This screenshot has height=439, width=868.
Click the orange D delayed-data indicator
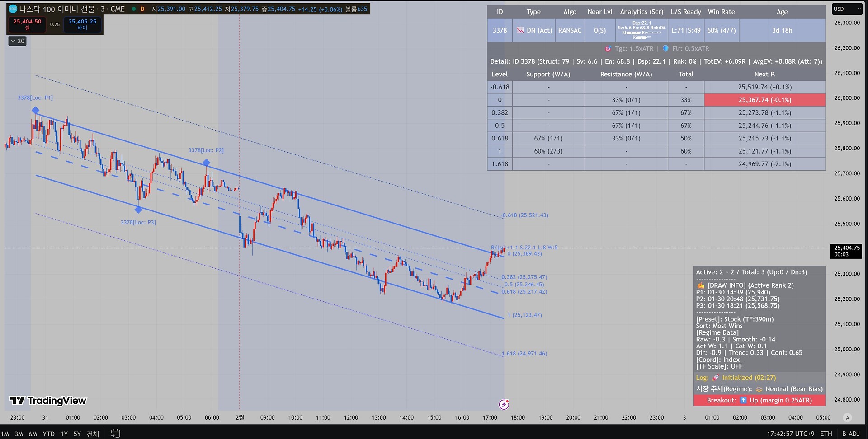point(142,9)
